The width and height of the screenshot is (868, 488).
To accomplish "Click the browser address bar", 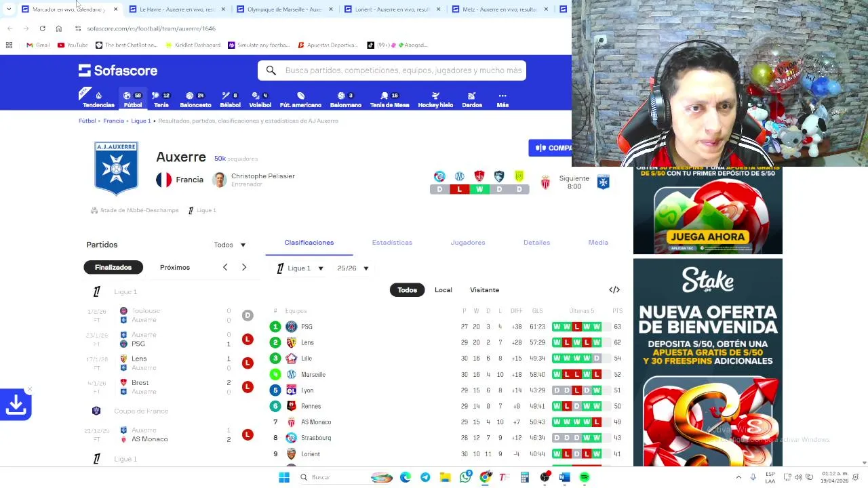I will [319, 28].
